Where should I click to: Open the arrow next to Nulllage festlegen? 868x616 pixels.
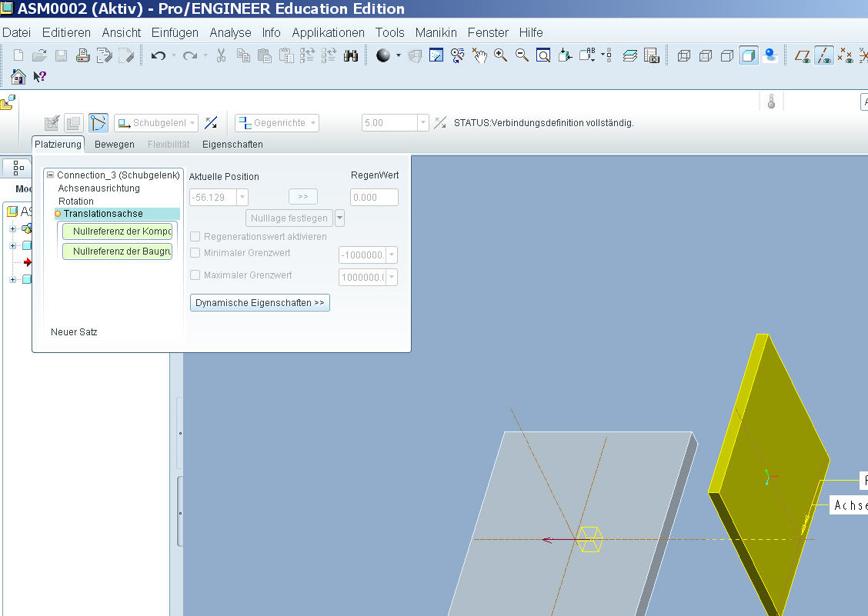tap(339, 218)
